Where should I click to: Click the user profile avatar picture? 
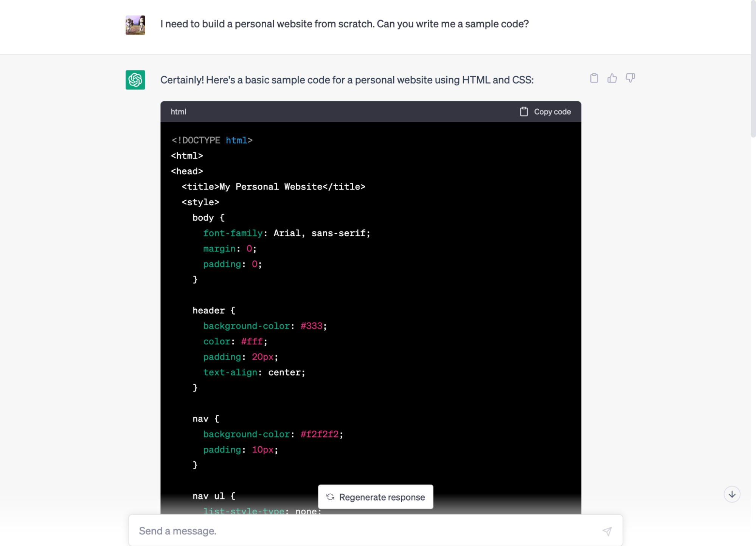coord(135,25)
